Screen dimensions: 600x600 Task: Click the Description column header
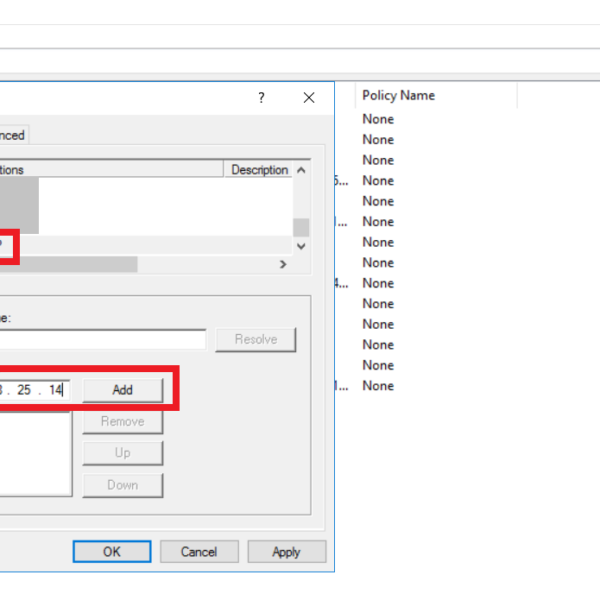coord(259,170)
